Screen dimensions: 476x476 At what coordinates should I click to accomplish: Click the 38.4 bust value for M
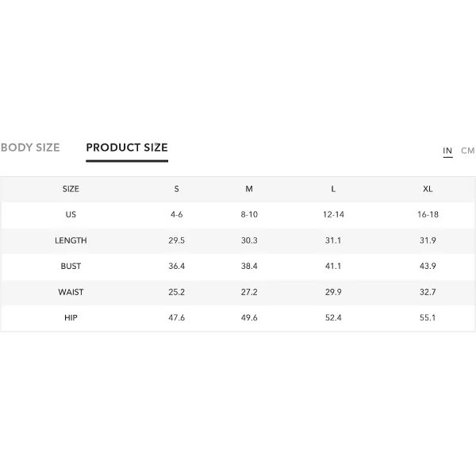(249, 266)
